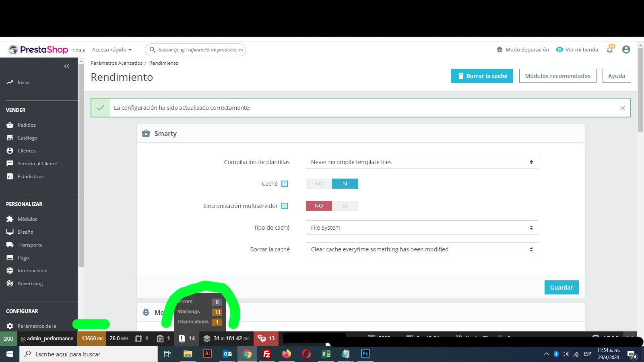
Task: Click the Chrome taskbar icon
Action: pyautogui.click(x=247, y=354)
